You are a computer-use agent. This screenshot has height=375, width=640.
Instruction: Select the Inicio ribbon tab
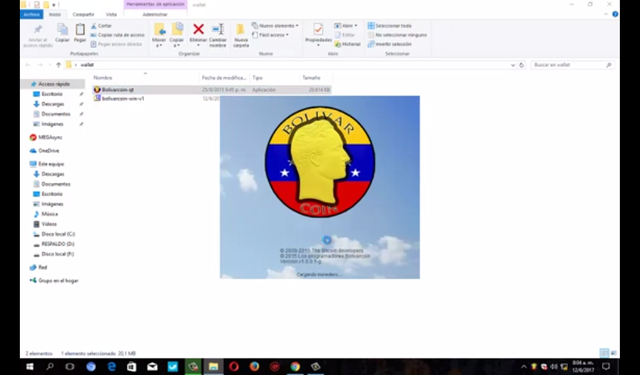55,14
